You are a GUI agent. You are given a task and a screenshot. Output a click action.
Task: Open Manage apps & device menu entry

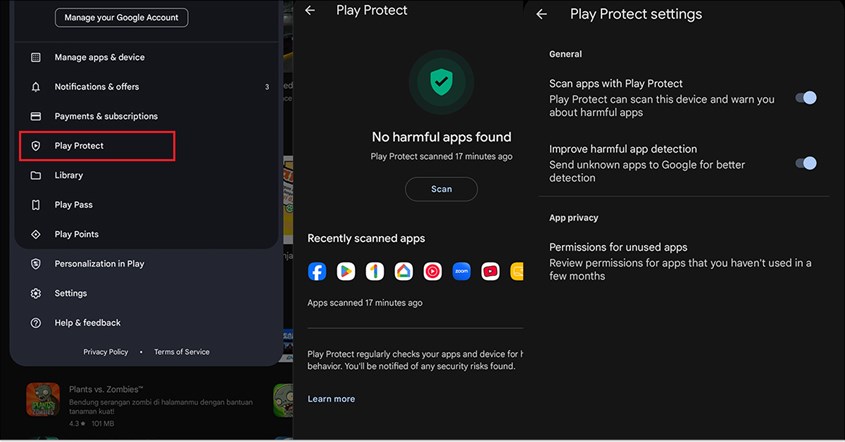[x=100, y=57]
